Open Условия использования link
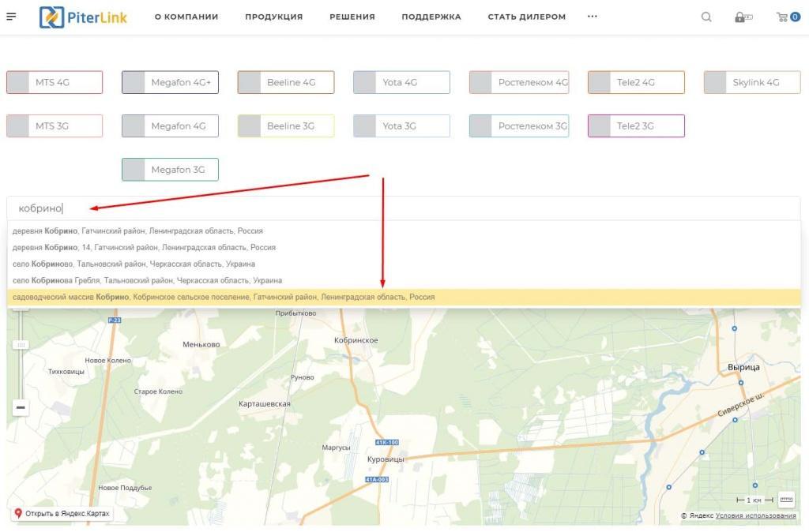This screenshot has width=809, height=532. click(x=755, y=515)
